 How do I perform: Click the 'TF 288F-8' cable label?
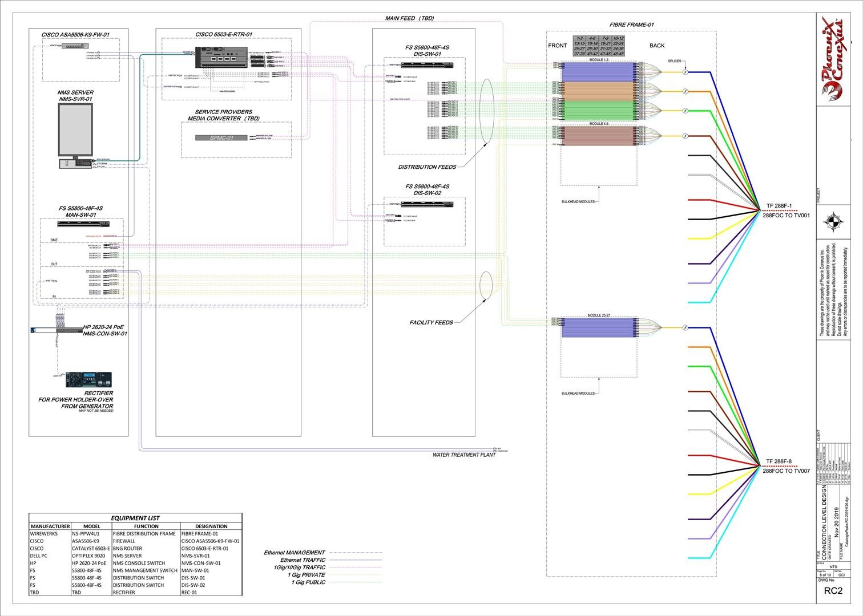click(779, 461)
